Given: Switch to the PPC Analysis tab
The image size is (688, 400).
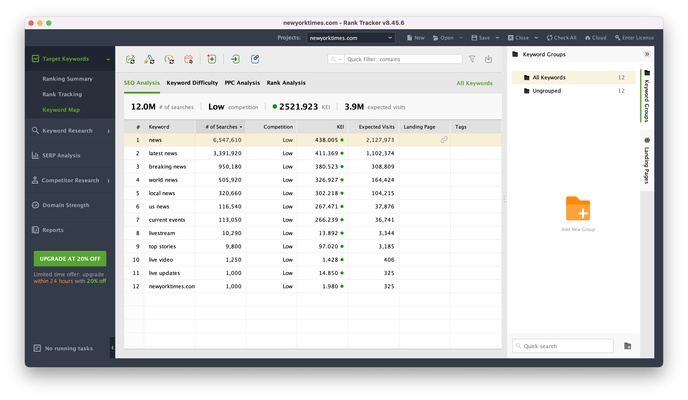Looking at the screenshot, I should (x=242, y=83).
